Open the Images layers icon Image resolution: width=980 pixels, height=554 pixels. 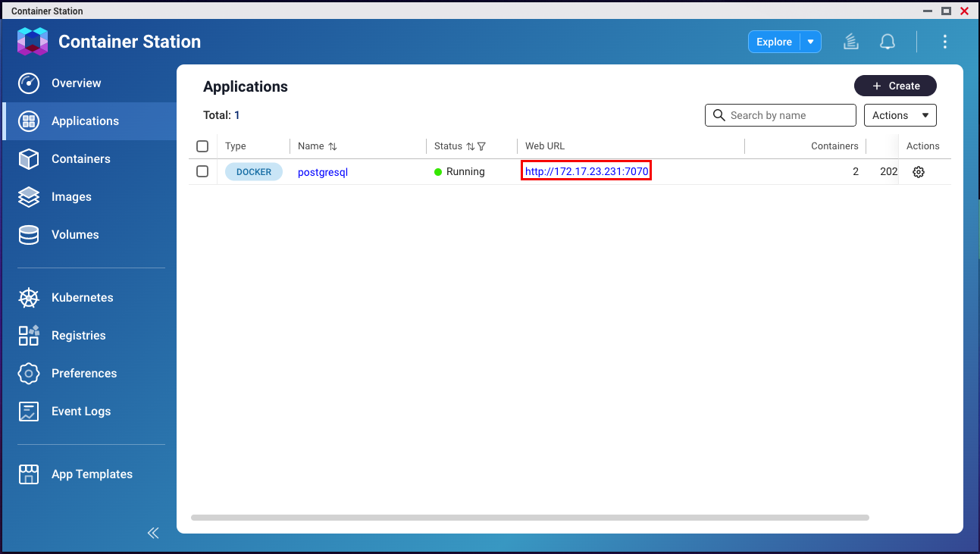29,197
